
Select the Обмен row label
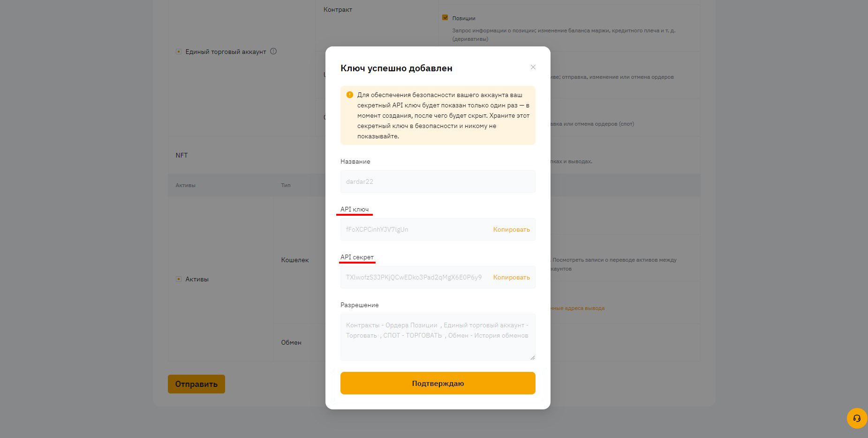(x=291, y=342)
